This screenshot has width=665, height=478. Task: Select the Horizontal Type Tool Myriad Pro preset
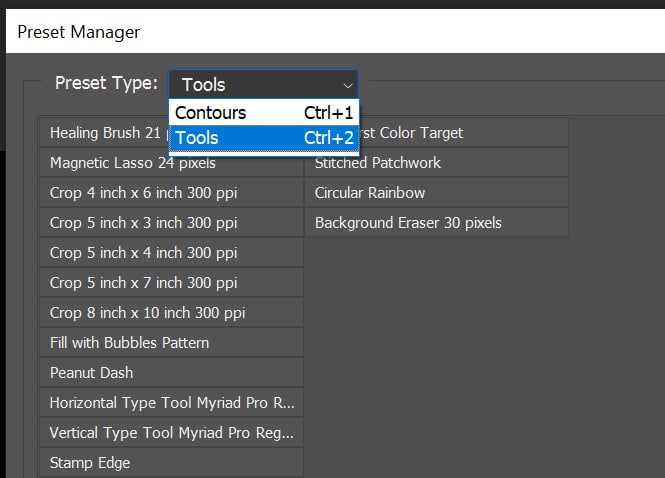point(170,403)
